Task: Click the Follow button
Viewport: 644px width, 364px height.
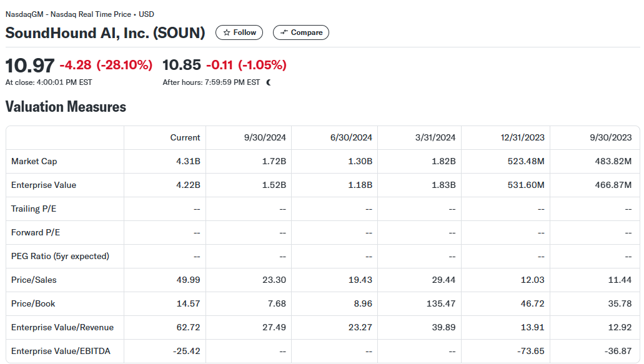Action: [239, 32]
